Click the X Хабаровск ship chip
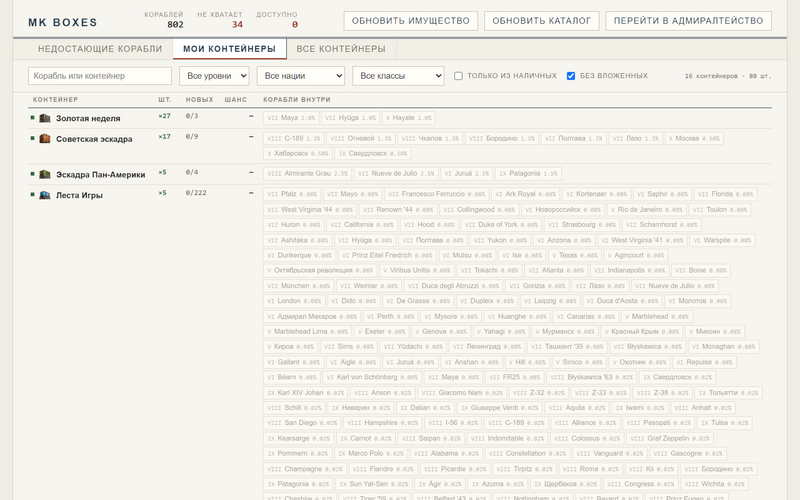 pyautogui.click(x=298, y=153)
